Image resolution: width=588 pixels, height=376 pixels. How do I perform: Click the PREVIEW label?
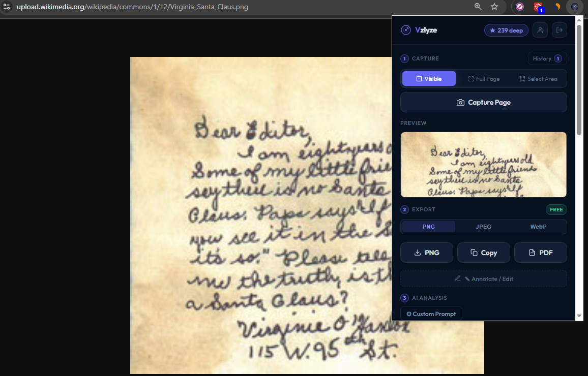(413, 123)
